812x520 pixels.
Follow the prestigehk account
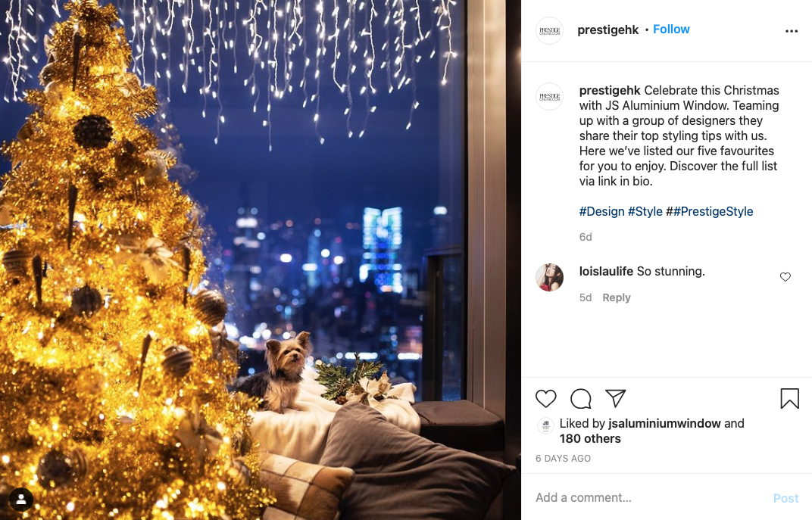coord(671,29)
